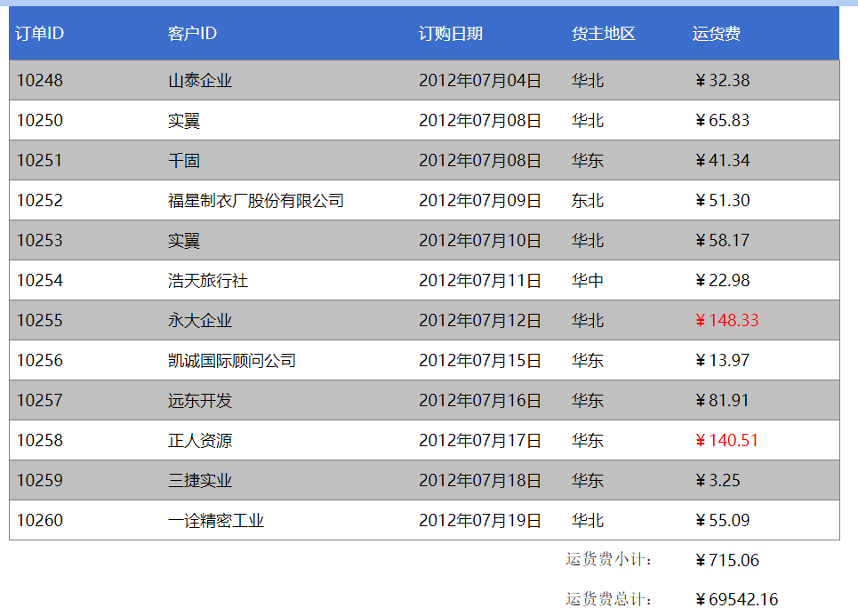Select order ID 10259 cell
Image resolution: width=858 pixels, height=616 pixels.
pos(40,480)
